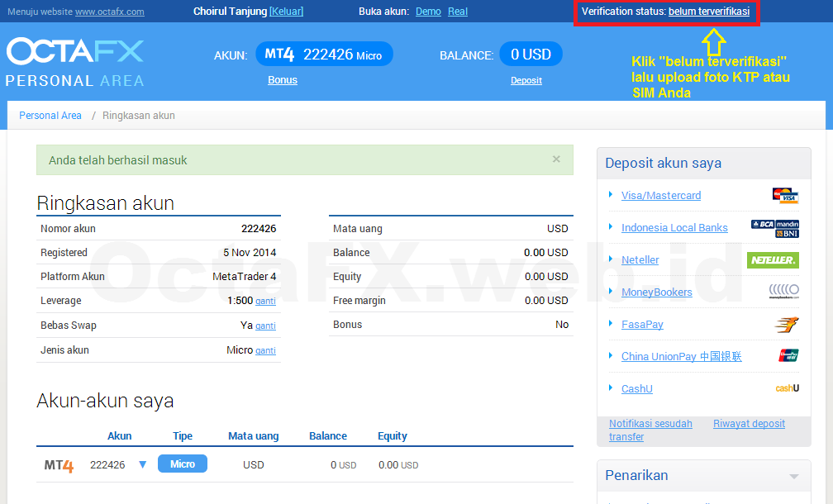Select CashU deposit method link
The height and width of the screenshot is (504, 833).
point(637,389)
